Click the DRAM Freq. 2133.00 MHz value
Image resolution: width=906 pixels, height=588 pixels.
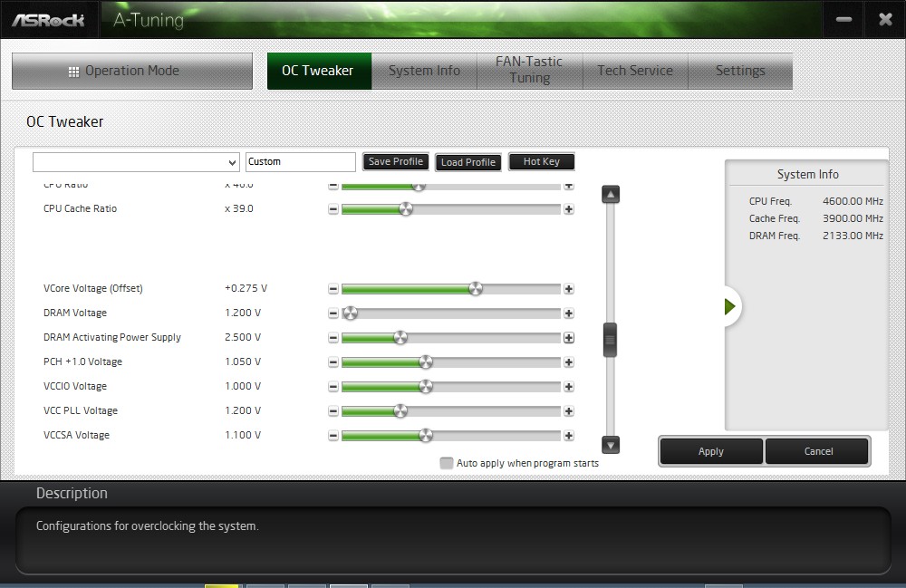853,236
